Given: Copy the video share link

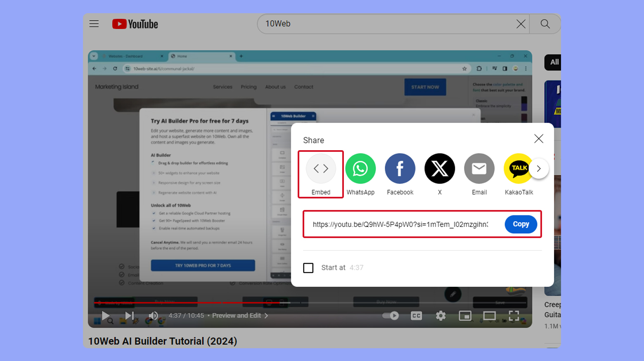Looking at the screenshot, I should point(521,224).
